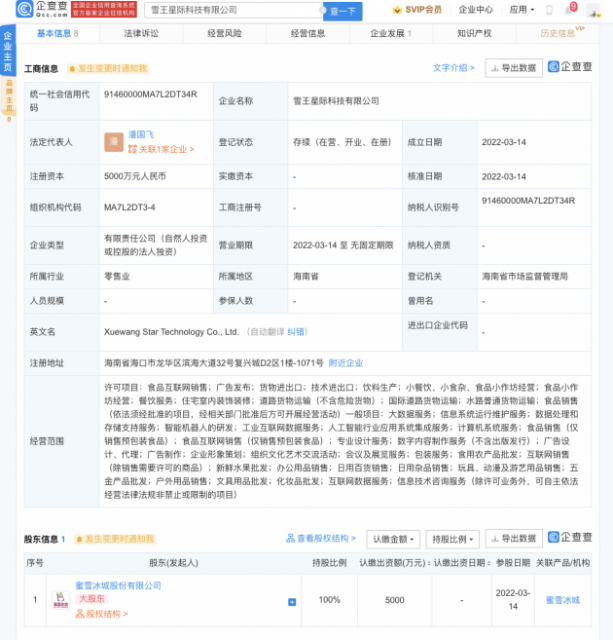Open the 附近企业 link

click(346, 363)
